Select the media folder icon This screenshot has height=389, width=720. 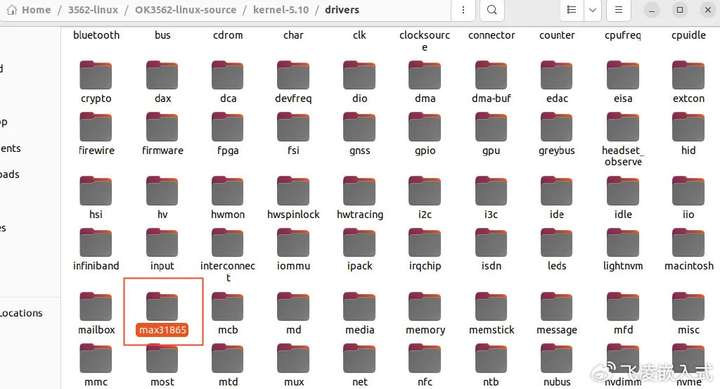pyautogui.click(x=359, y=306)
